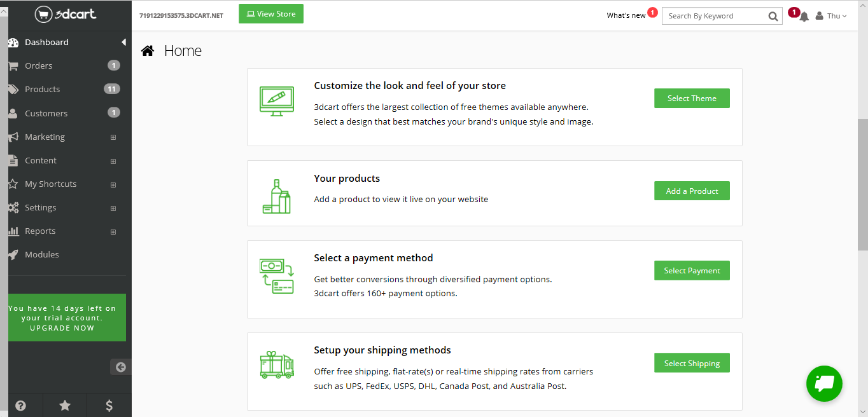Click the dollar sign billing icon

point(109,405)
